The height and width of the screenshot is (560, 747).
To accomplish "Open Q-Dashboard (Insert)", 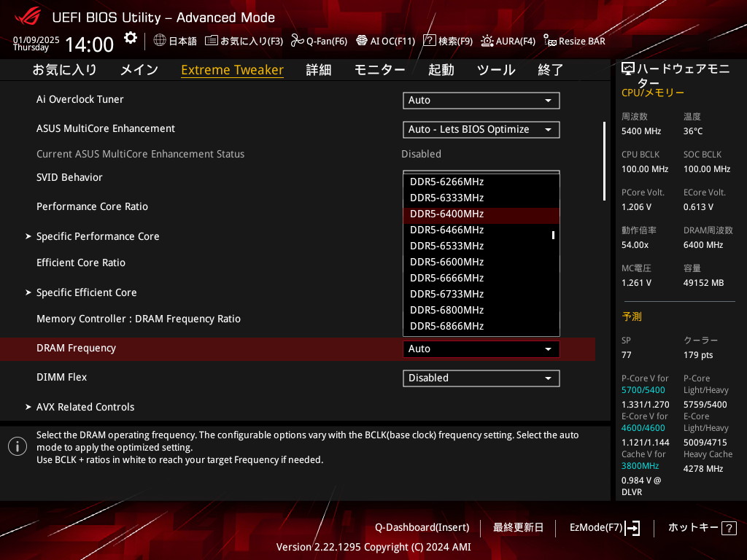I will pos(422,527).
